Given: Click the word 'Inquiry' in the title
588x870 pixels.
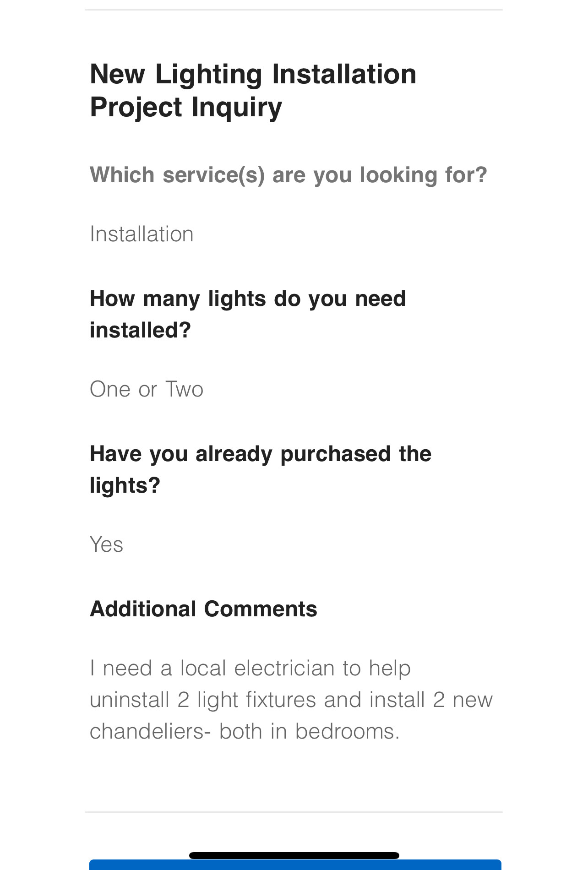Looking at the screenshot, I should point(236,108).
